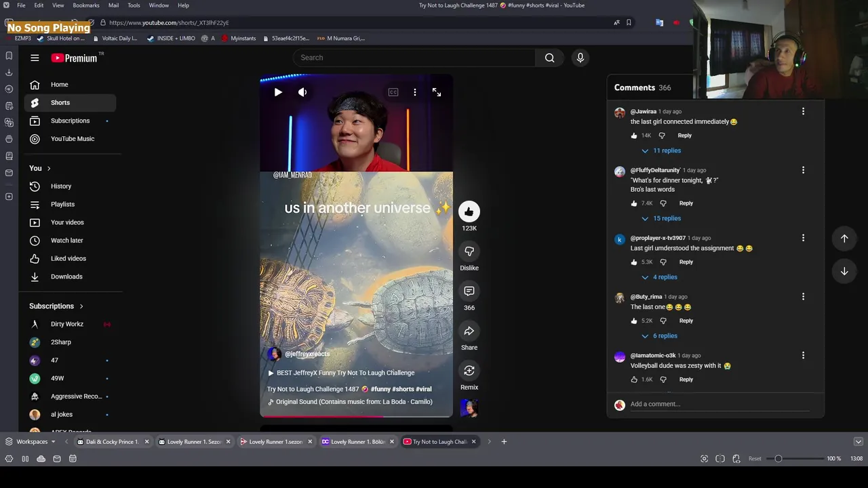The width and height of the screenshot is (868, 488).
Task: Open 2Sharp channel subscription
Action: [70, 342]
